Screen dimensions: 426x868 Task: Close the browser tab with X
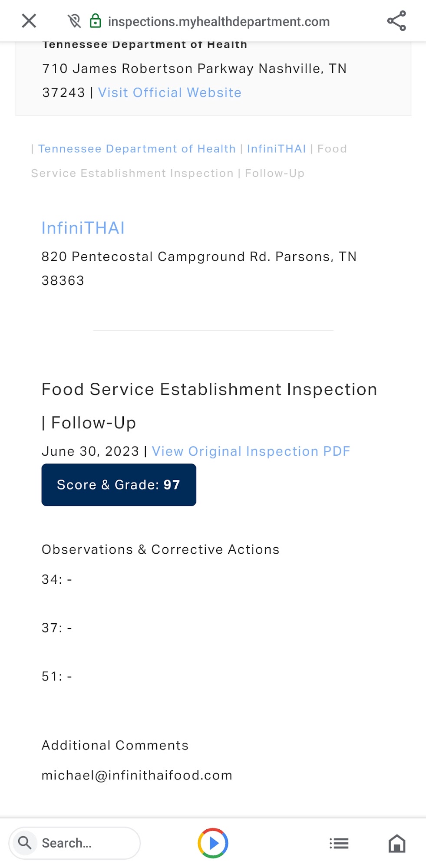point(29,21)
